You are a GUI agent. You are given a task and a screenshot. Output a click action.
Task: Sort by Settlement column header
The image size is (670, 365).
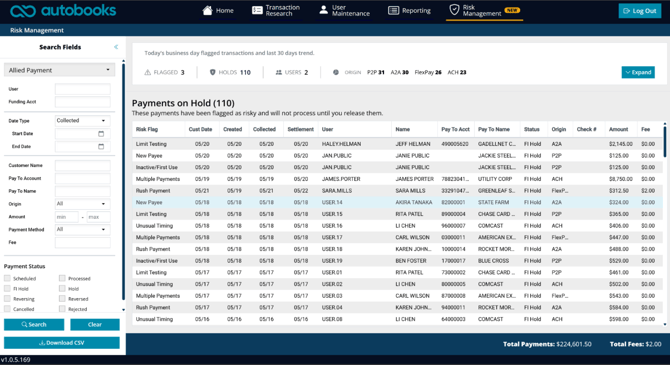point(300,129)
